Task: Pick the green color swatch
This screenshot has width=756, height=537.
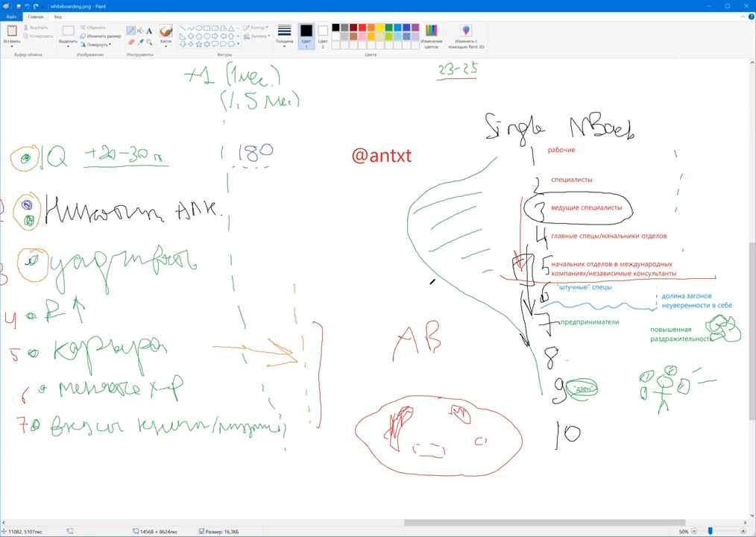Action: 388,28
